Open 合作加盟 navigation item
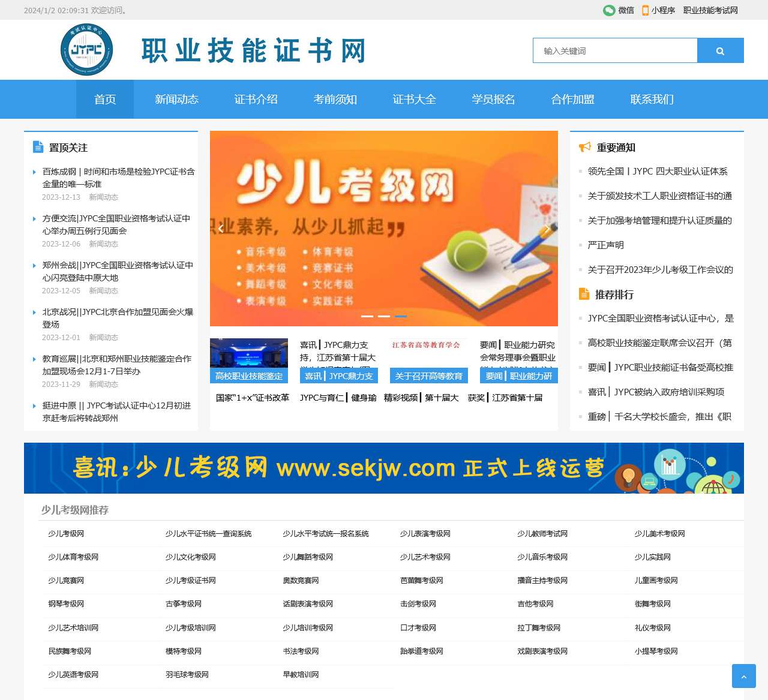 572,100
